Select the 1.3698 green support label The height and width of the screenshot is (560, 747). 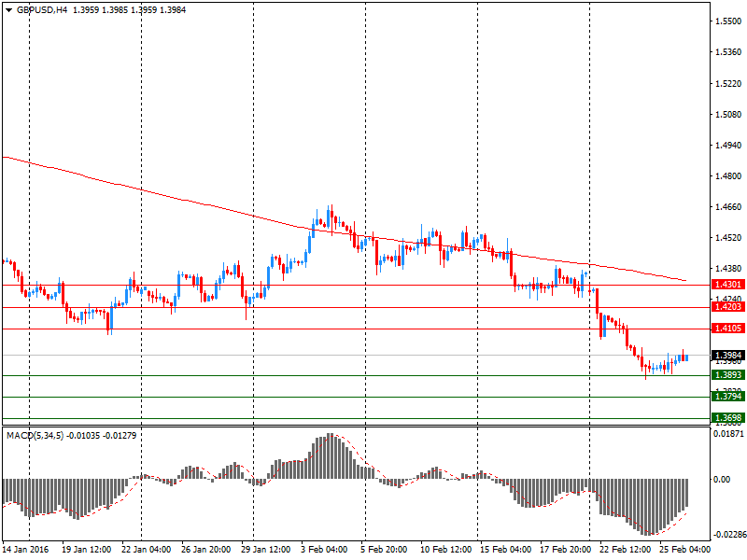pyautogui.click(x=728, y=418)
